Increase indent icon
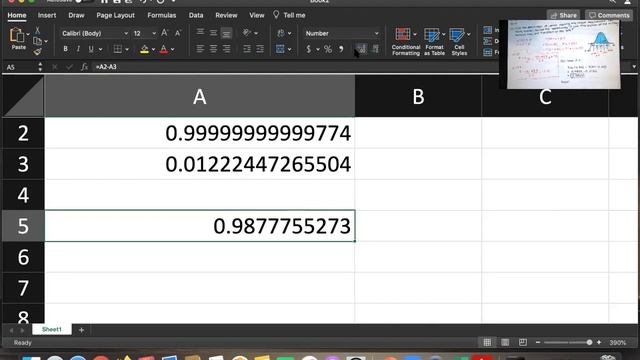Viewport: 640px width, 360px height. coord(260,49)
